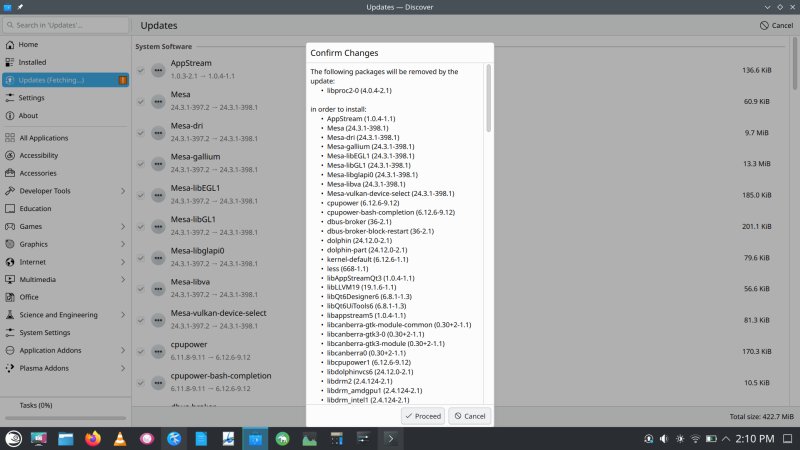
Task: Open the Accessories category
Action: tap(65, 173)
